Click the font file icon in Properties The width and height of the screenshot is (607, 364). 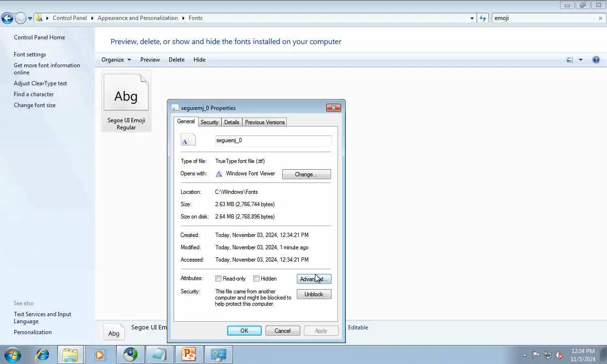coord(188,140)
